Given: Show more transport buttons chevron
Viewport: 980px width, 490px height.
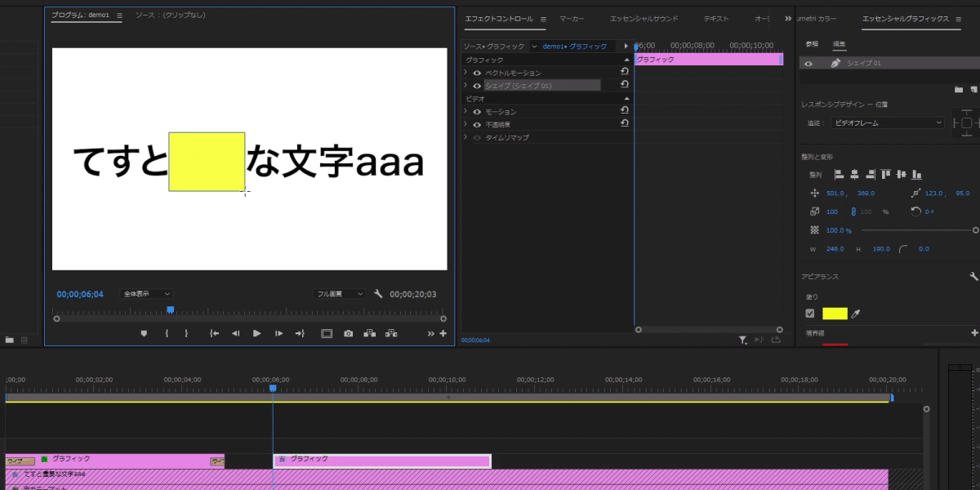Looking at the screenshot, I should coord(431,333).
